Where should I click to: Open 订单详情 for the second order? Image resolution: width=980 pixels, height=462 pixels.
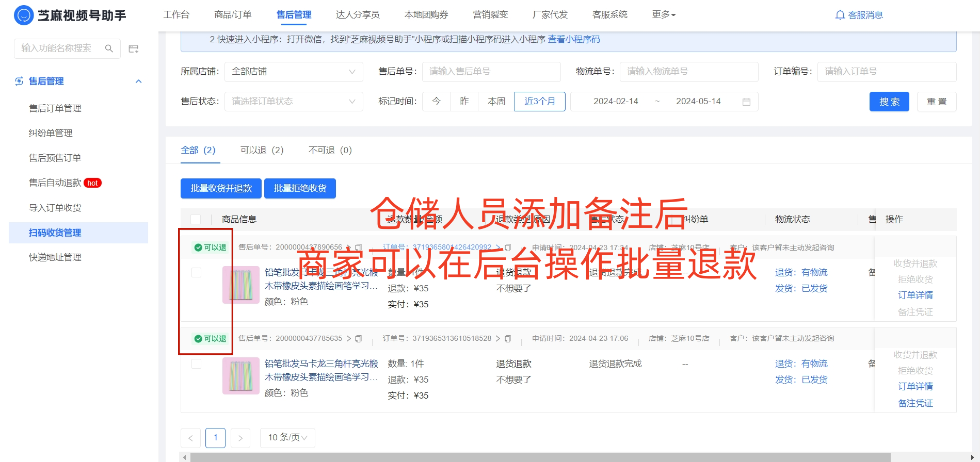pos(915,386)
